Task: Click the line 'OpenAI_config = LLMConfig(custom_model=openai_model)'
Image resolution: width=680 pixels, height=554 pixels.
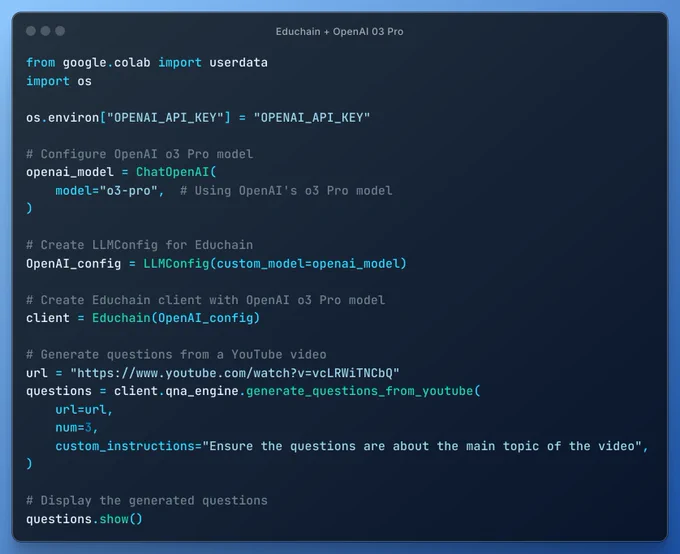Action: 216,264
